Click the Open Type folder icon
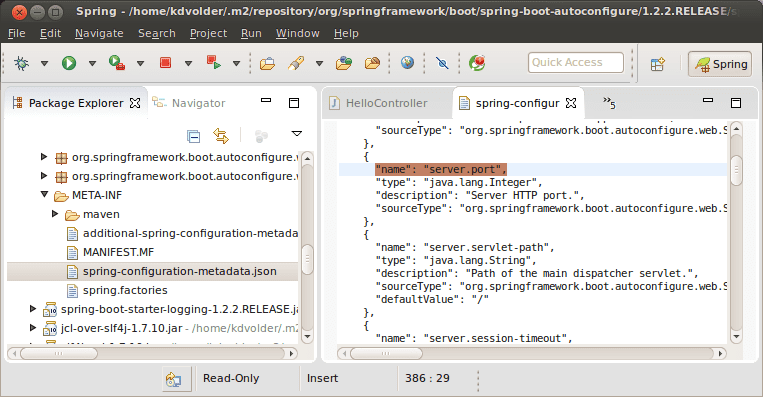 click(x=267, y=64)
